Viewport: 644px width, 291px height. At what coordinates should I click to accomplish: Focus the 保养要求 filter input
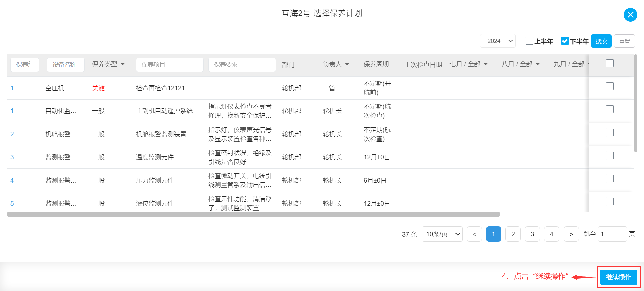point(242,65)
